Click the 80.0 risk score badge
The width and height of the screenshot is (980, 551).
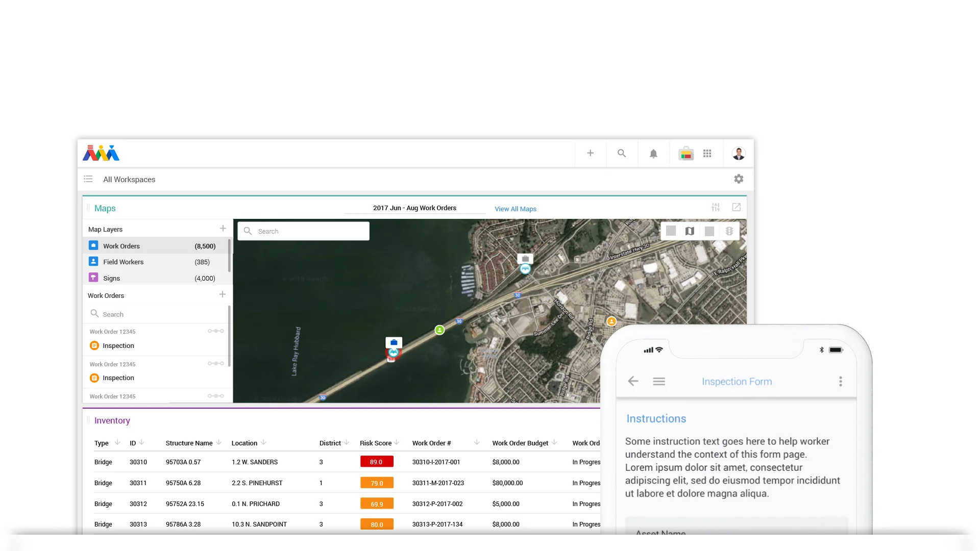(377, 524)
